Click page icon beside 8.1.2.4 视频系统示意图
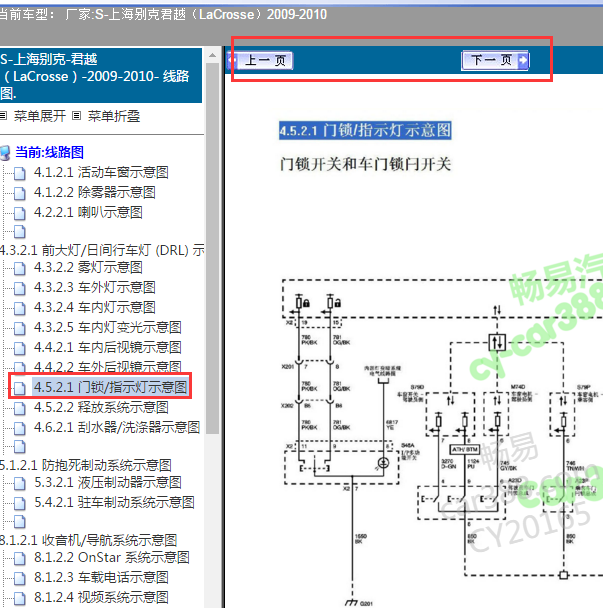The height and width of the screenshot is (608, 603). click(x=20, y=599)
